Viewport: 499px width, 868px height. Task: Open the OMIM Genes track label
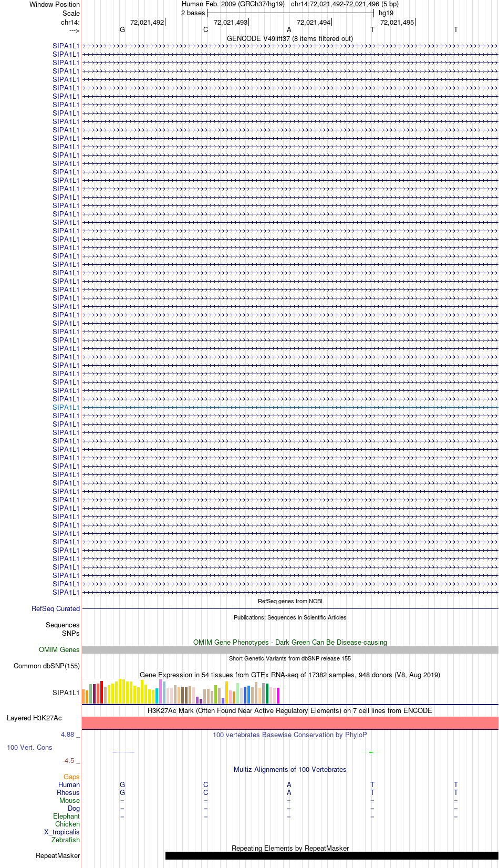(x=59, y=649)
